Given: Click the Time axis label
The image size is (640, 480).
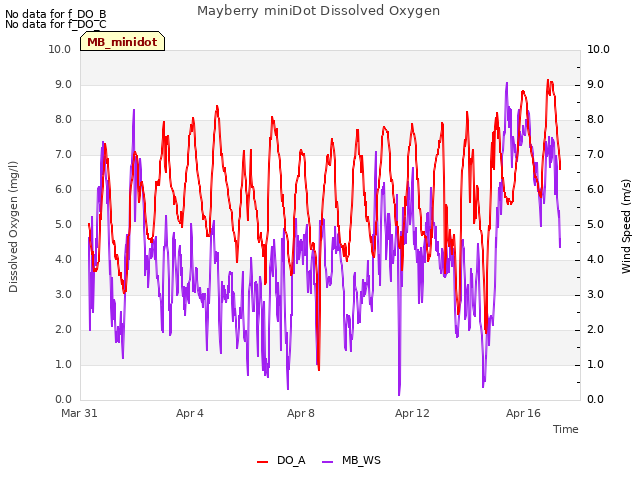Looking at the screenshot, I should (566, 429).
